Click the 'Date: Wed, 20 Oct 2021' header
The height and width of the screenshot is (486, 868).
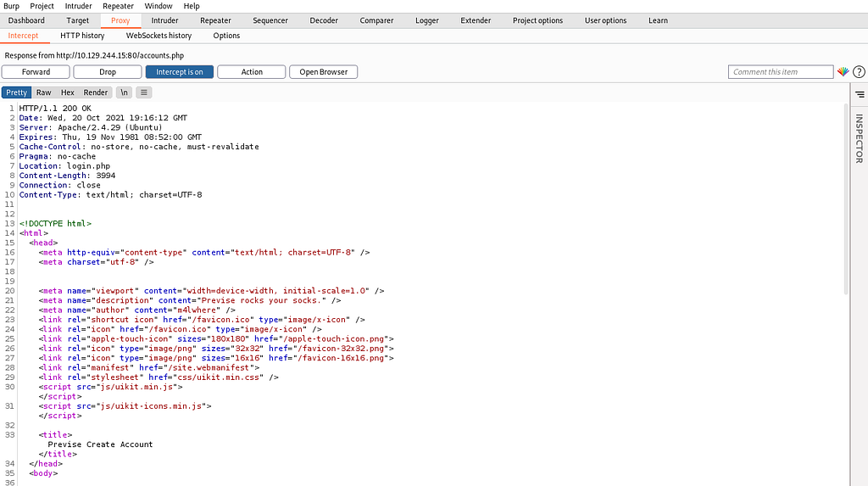pos(103,118)
